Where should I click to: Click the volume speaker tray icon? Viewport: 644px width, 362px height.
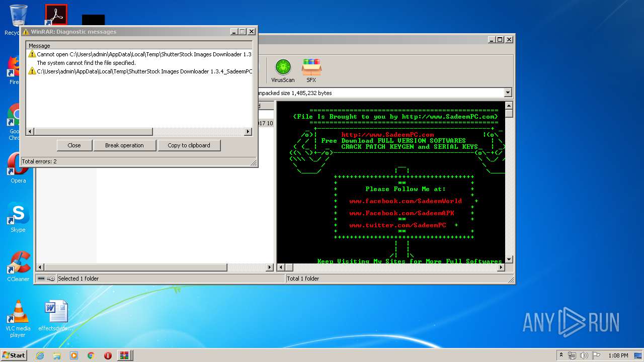tap(584, 355)
